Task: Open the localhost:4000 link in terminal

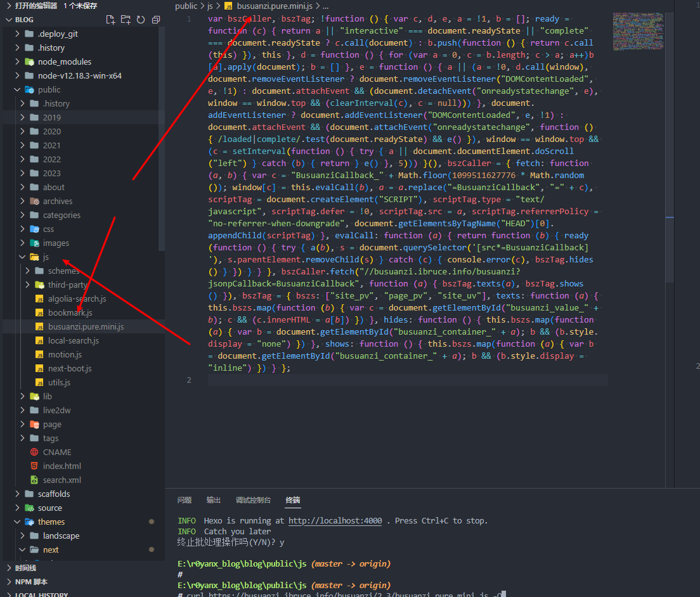Action: click(x=335, y=521)
